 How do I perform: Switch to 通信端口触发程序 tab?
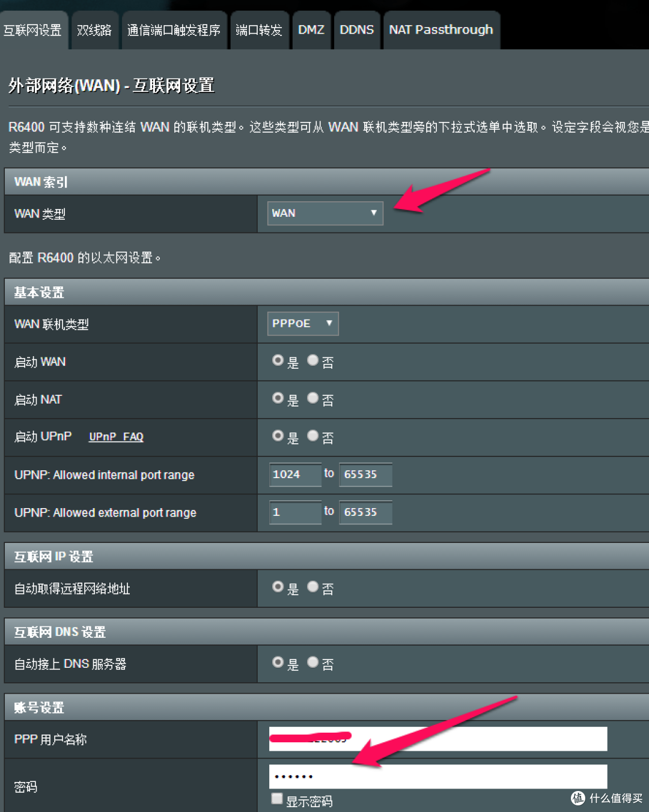coord(174,30)
